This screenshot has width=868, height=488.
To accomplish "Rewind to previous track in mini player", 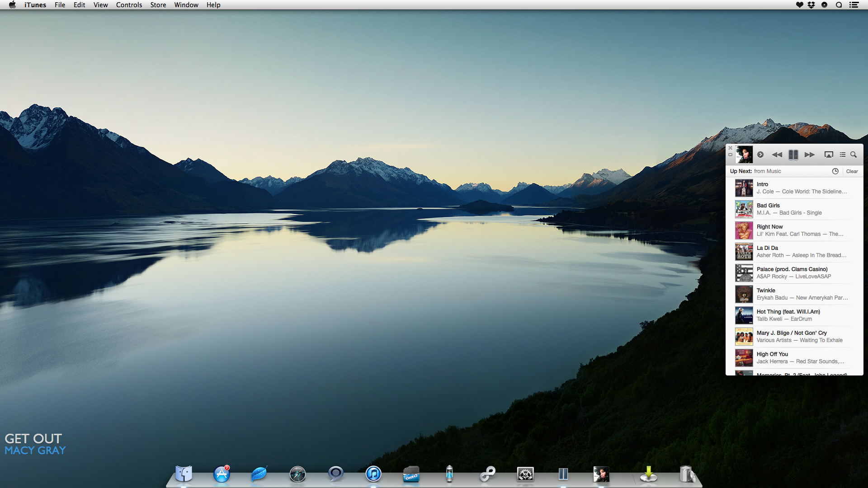I will [x=777, y=155].
